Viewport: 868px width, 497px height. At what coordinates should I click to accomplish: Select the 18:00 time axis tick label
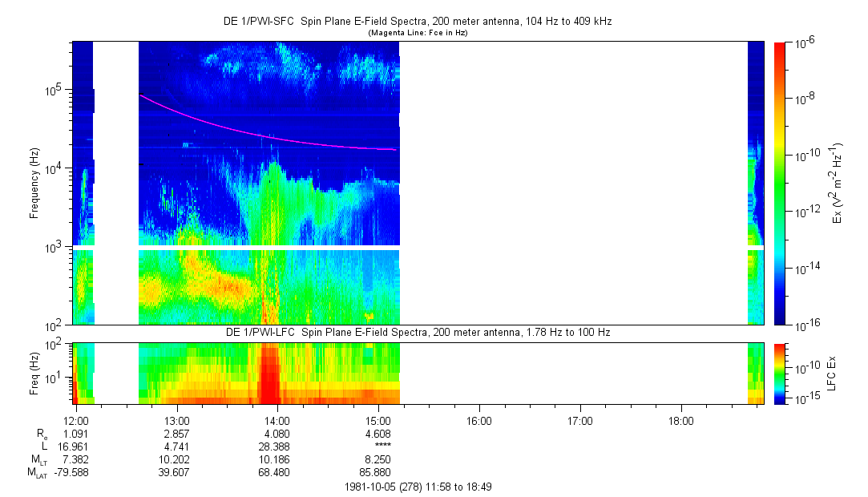pyautogui.click(x=680, y=420)
